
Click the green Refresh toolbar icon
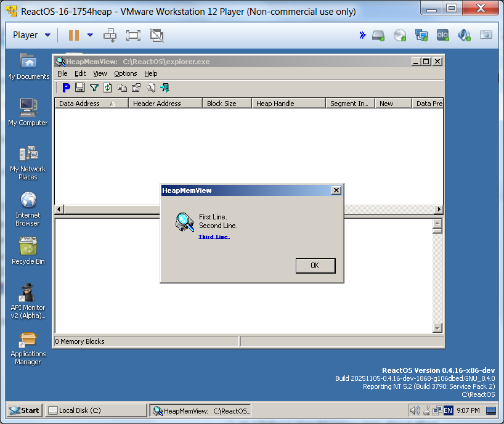click(108, 88)
